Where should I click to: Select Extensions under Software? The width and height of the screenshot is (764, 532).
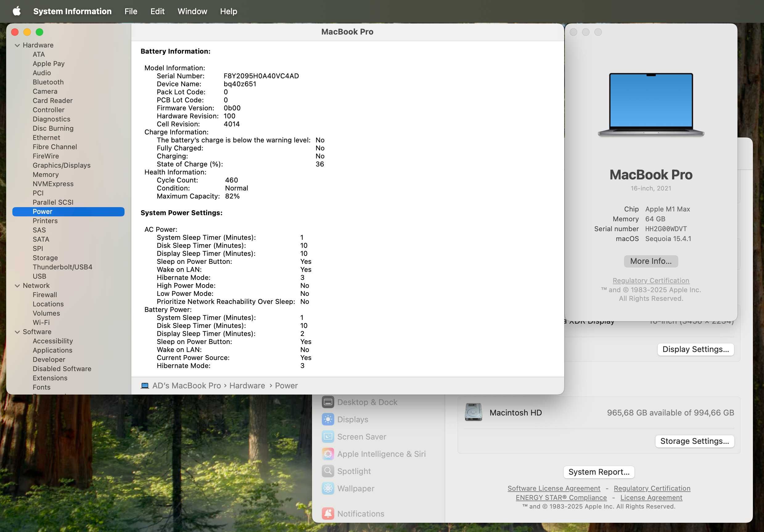[50, 378]
